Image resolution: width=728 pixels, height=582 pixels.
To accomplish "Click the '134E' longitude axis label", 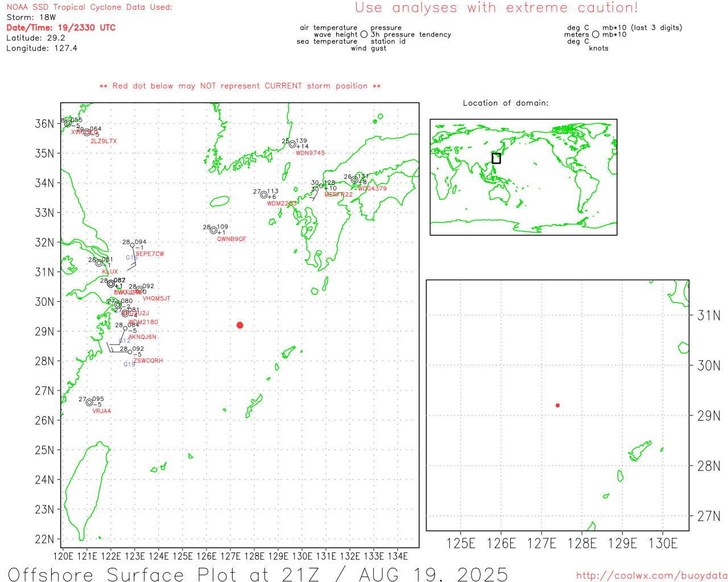I will coord(398,556).
